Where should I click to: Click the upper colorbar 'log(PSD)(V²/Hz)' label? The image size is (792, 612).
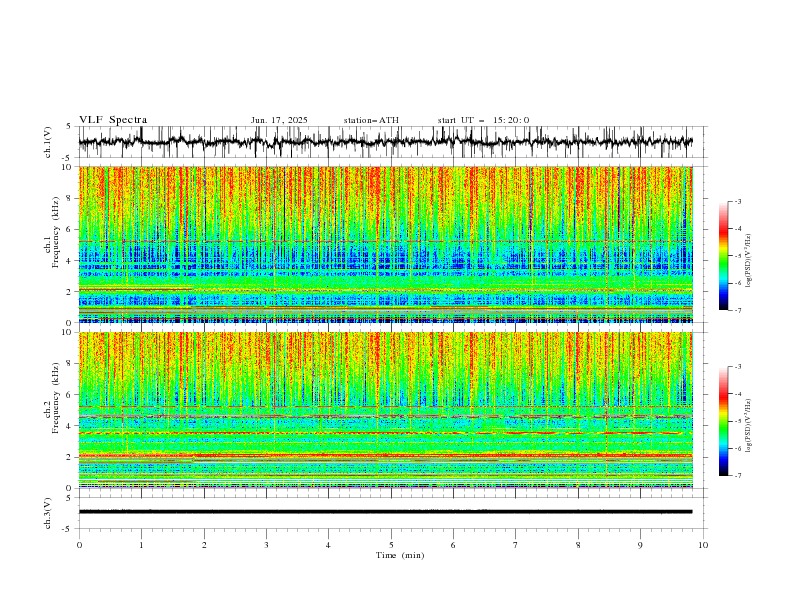[749, 261]
